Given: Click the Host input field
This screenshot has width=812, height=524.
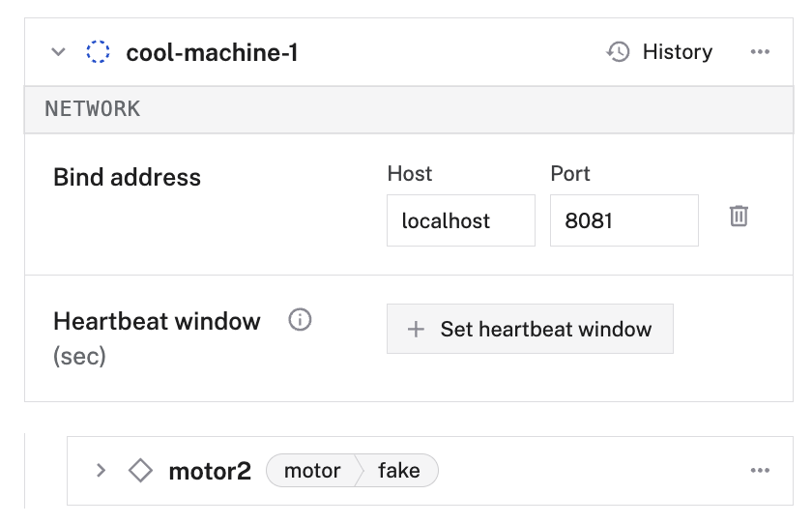Looking at the screenshot, I should (460, 220).
